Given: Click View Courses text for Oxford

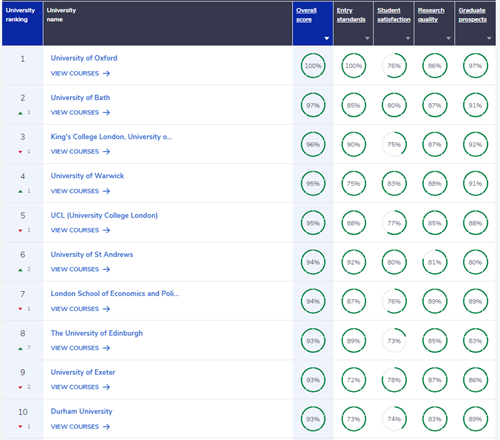Looking at the screenshot, I should click(x=75, y=73).
